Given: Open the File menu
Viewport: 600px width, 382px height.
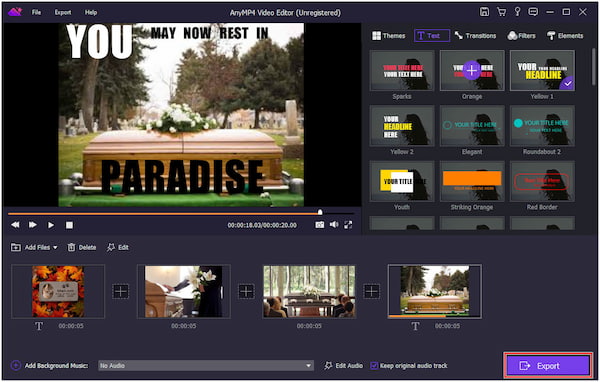Looking at the screenshot, I should pos(36,12).
